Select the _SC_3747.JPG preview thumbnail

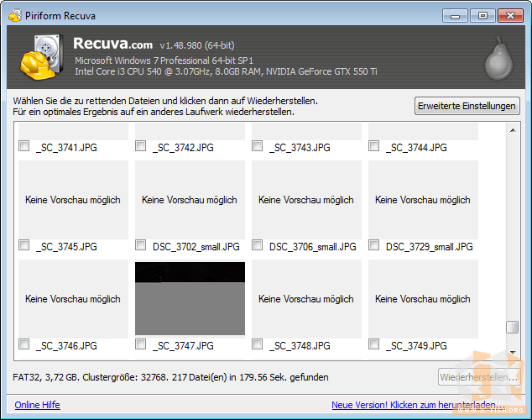click(x=190, y=298)
